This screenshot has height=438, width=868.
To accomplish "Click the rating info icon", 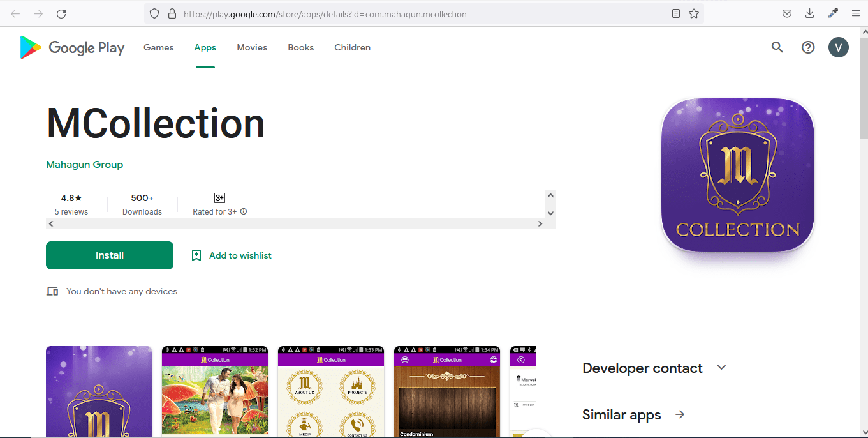I will 244,212.
